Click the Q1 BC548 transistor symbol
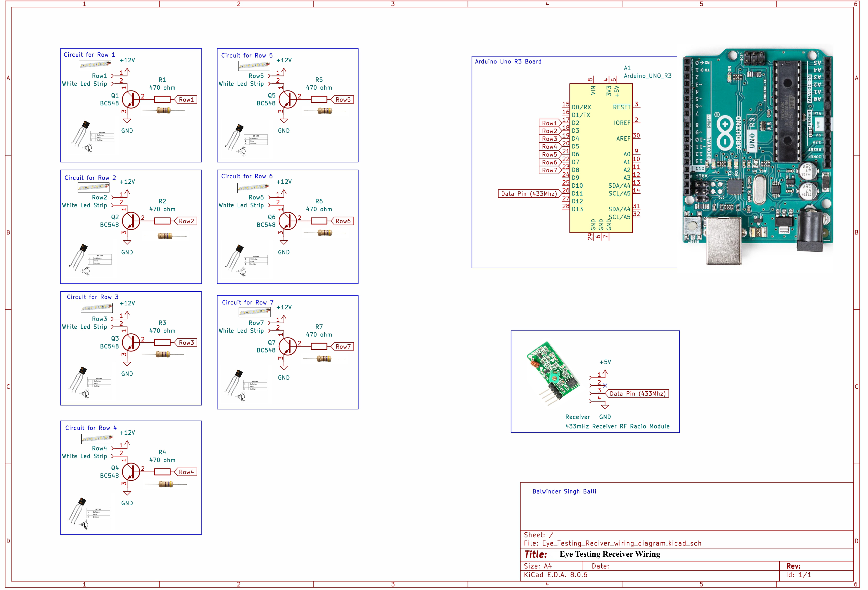Screen dimensions: 868x590 (x=131, y=99)
